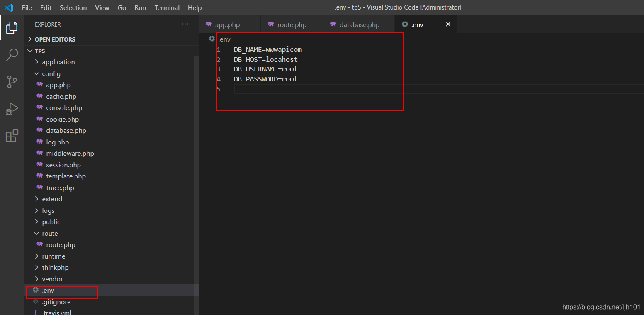Click the git icon beside .gitignore

tap(36, 302)
